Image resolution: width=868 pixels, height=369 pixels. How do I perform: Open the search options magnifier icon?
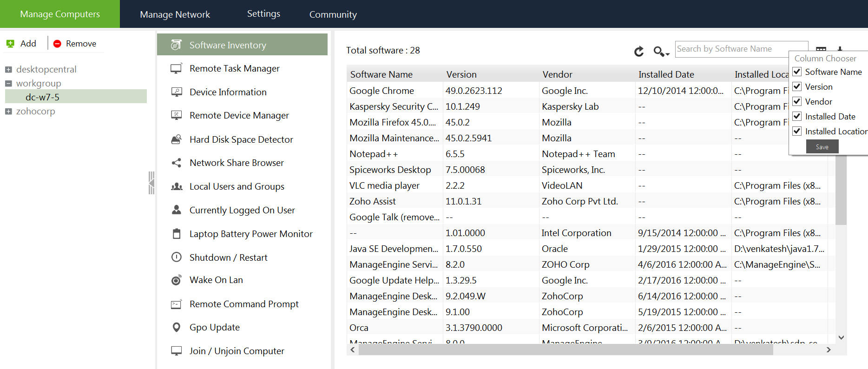point(660,51)
